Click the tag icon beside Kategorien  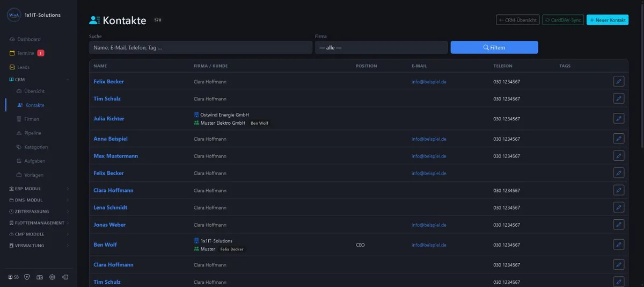click(20, 147)
